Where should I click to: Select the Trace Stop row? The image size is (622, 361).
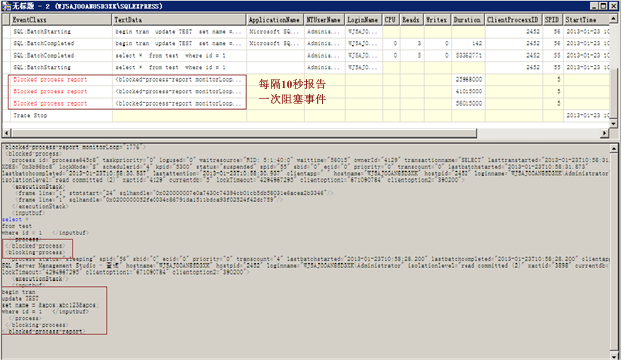(x=305, y=115)
